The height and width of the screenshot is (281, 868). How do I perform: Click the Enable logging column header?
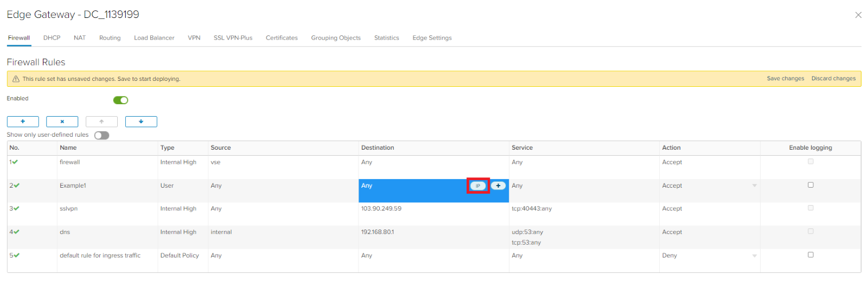pos(810,148)
